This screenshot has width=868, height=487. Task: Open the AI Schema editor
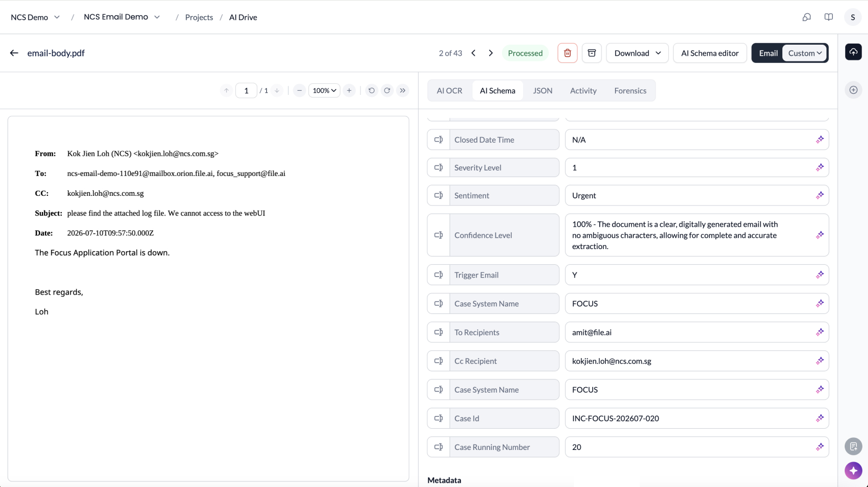pyautogui.click(x=710, y=53)
